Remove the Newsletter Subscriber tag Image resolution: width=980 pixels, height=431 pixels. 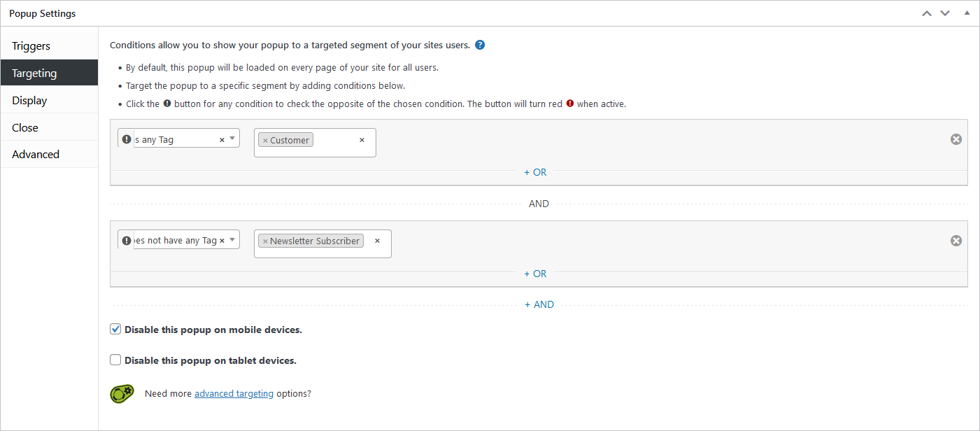tap(266, 241)
